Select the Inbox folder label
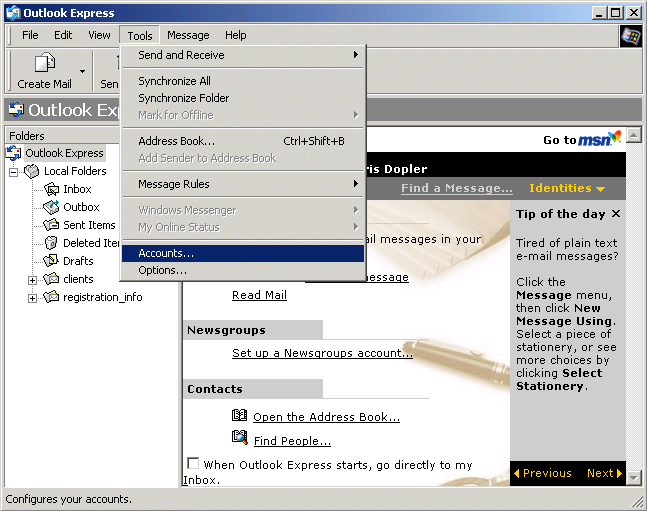This screenshot has width=647, height=511. (77, 189)
